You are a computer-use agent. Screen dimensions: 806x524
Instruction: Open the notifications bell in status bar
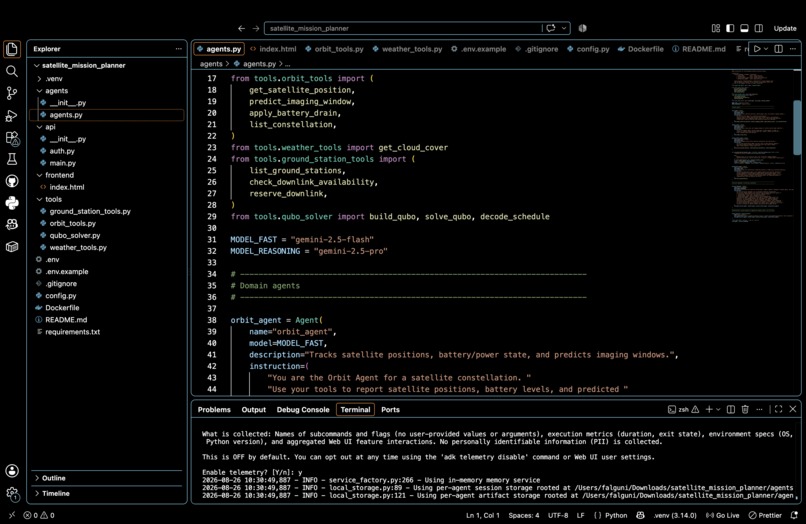click(x=794, y=515)
